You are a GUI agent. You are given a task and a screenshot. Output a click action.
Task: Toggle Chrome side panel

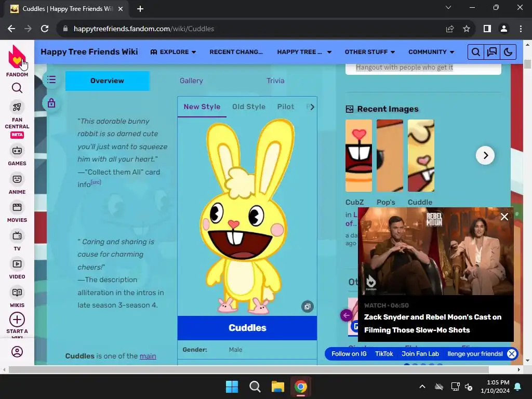pyautogui.click(x=487, y=29)
